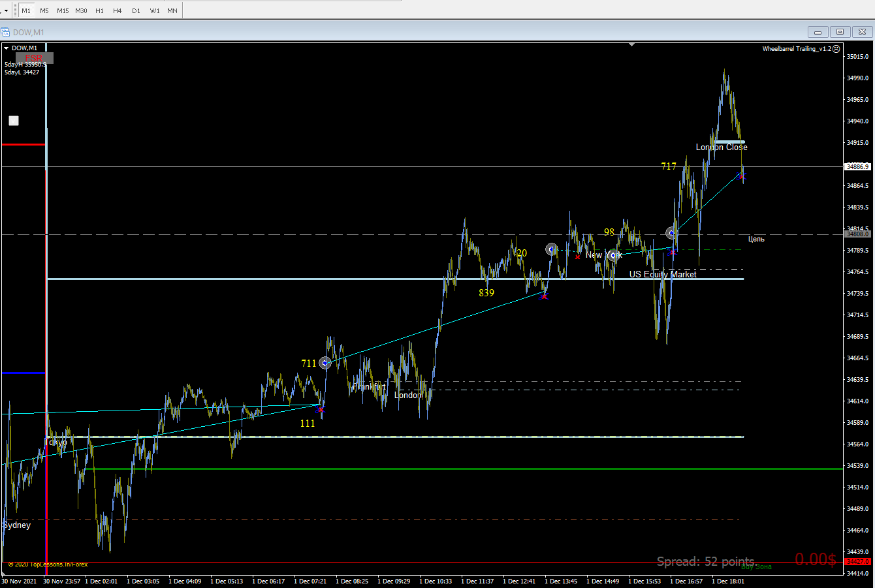
Task: Select the circled trade arrow beside 711
Action: click(x=325, y=363)
